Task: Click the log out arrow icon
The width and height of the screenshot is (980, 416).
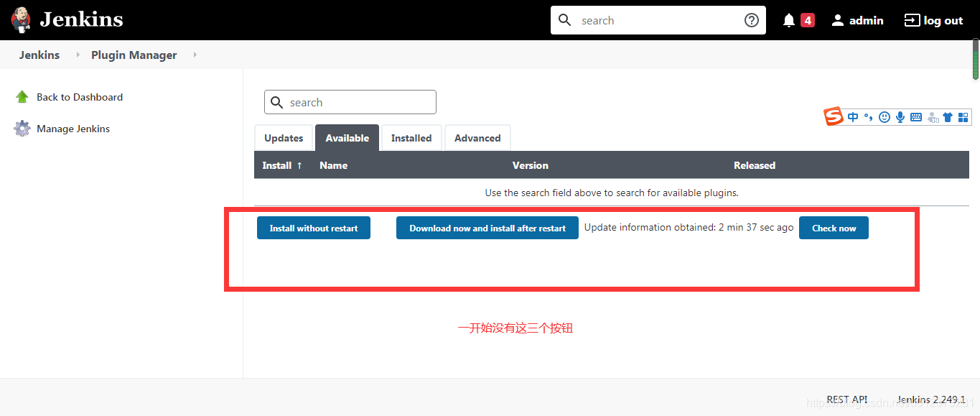Action: tap(912, 20)
